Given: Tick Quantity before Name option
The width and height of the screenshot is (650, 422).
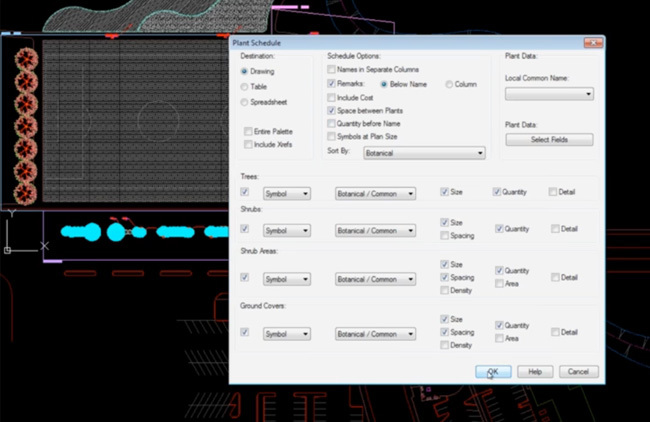Looking at the screenshot, I should [332, 123].
